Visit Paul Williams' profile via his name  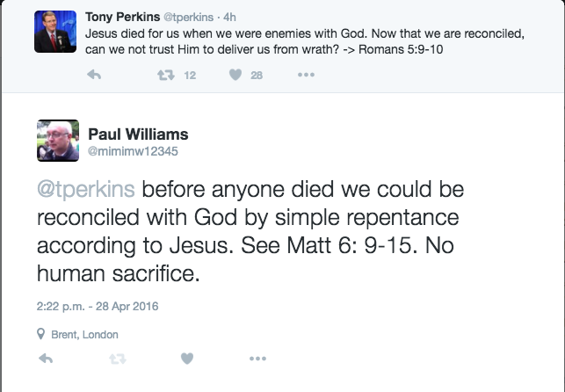(138, 134)
